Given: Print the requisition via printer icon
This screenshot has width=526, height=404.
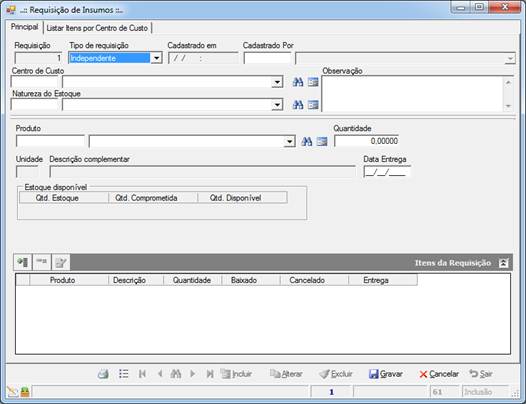Looking at the screenshot, I should click(103, 374).
